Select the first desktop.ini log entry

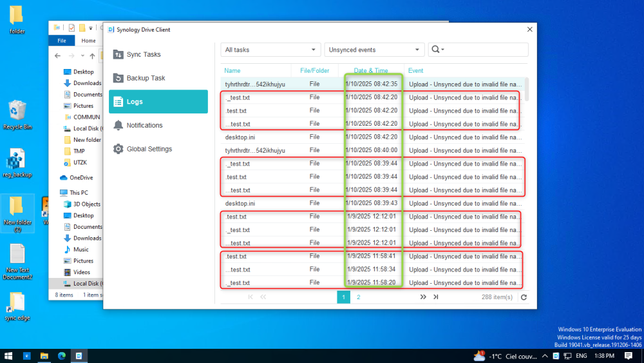pyautogui.click(x=240, y=137)
